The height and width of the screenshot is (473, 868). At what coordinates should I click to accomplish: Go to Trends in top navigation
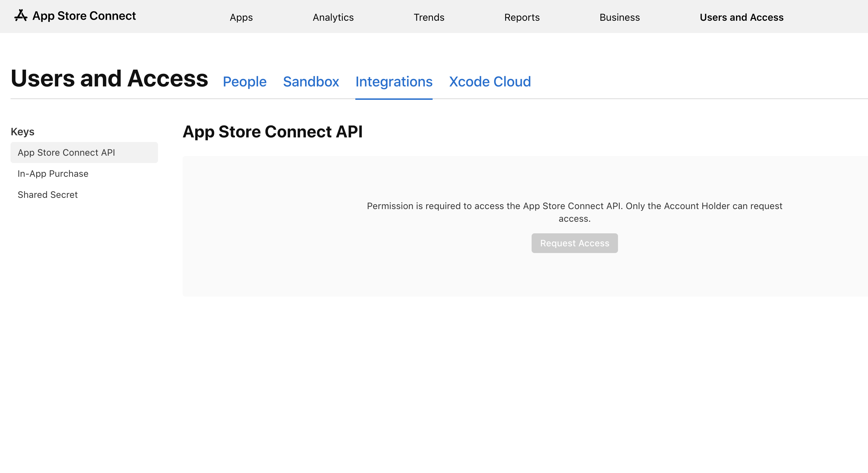click(x=429, y=17)
